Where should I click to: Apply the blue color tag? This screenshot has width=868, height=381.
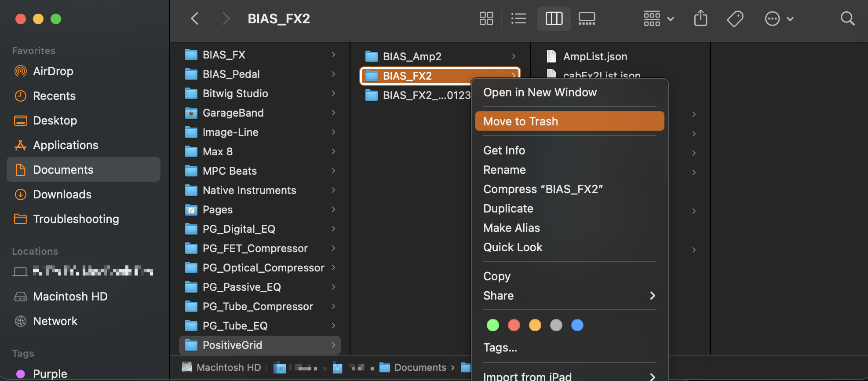(577, 325)
